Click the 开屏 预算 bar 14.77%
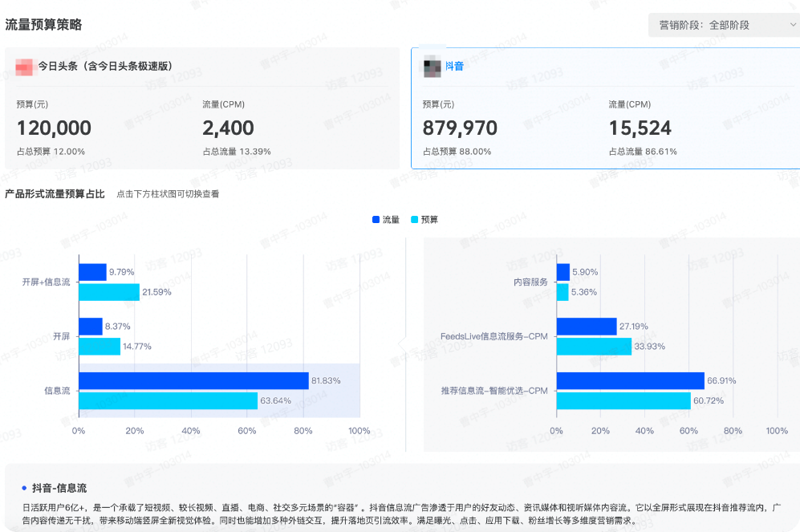 99,347
